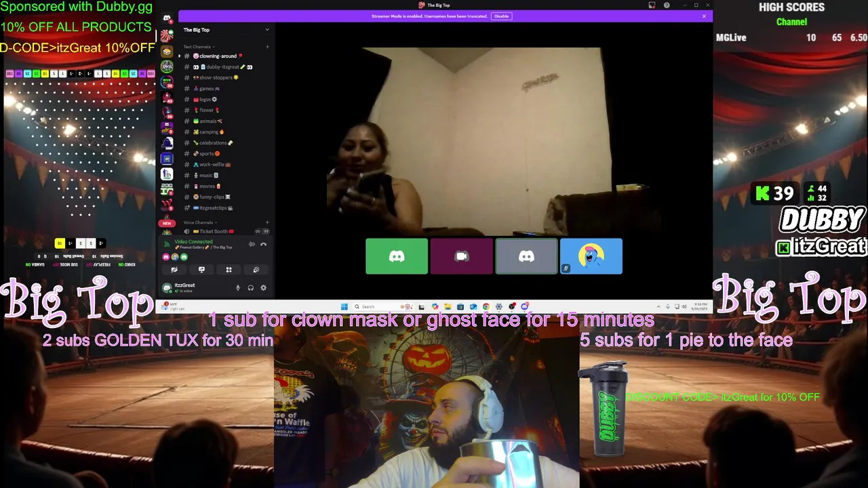This screenshot has height=488, width=868.
Task: Click the inbox icon in Discord title bar
Action: coord(652,5)
